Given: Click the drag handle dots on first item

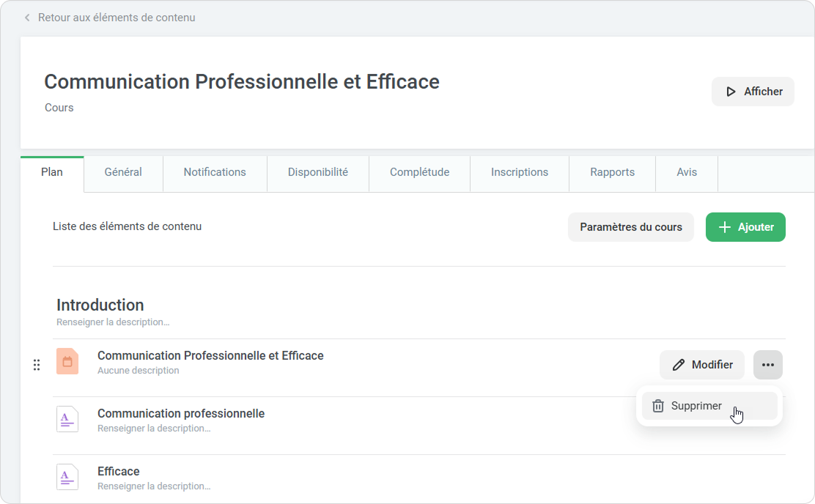Looking at the screenshot, I should click(37, 365).
